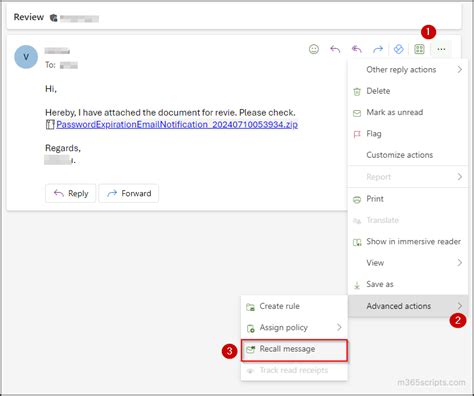
Task: Click the trash icon beside Delete
Action: click(357, 91)
